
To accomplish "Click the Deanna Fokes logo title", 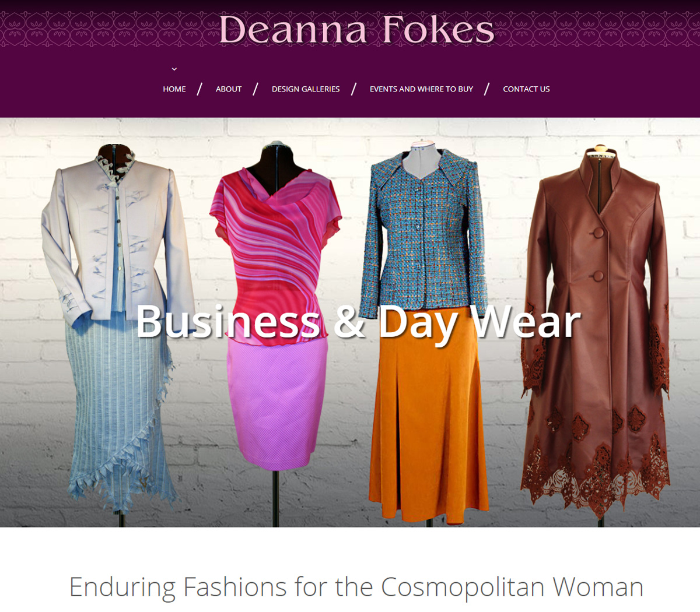I will click(x=356, y=29).
